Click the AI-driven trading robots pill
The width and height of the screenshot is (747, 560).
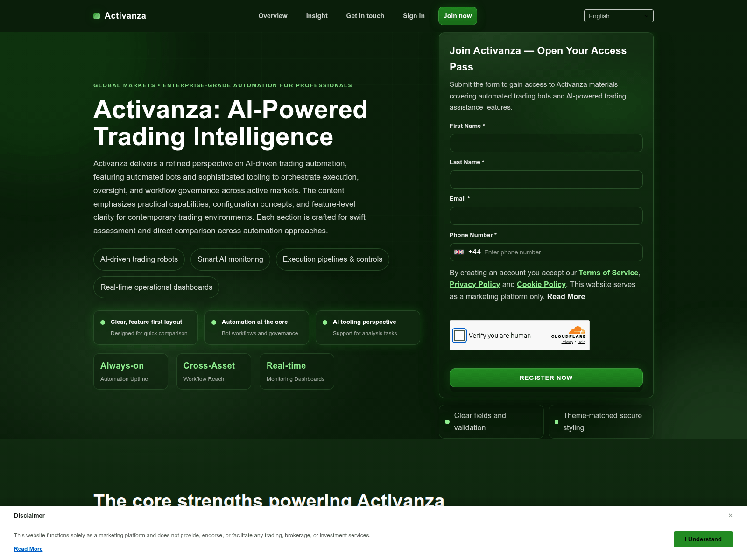click(x=139, y=259)
